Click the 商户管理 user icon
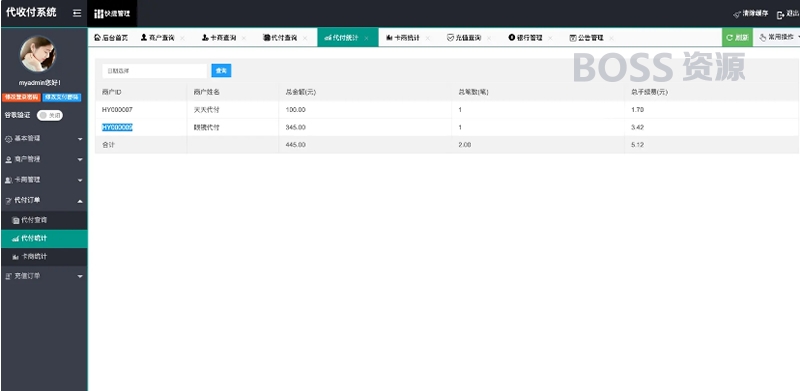Screen dimensions: 800x391 tap(9, 160)
